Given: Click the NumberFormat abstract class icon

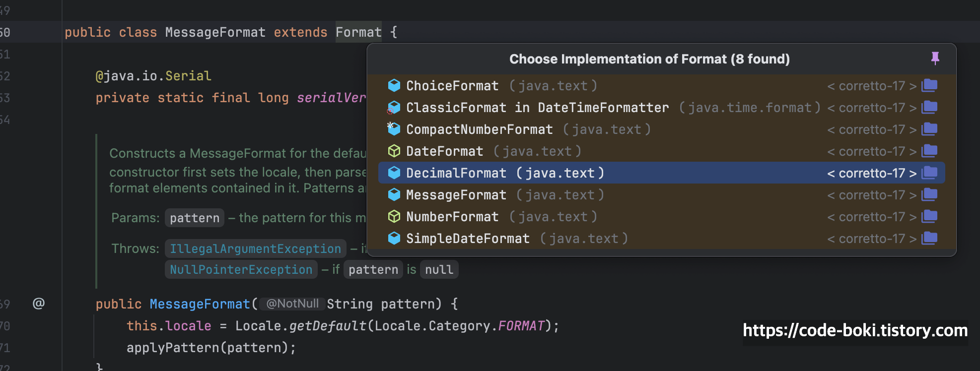Looking at the screenshot, I should (x=394, y=217).
